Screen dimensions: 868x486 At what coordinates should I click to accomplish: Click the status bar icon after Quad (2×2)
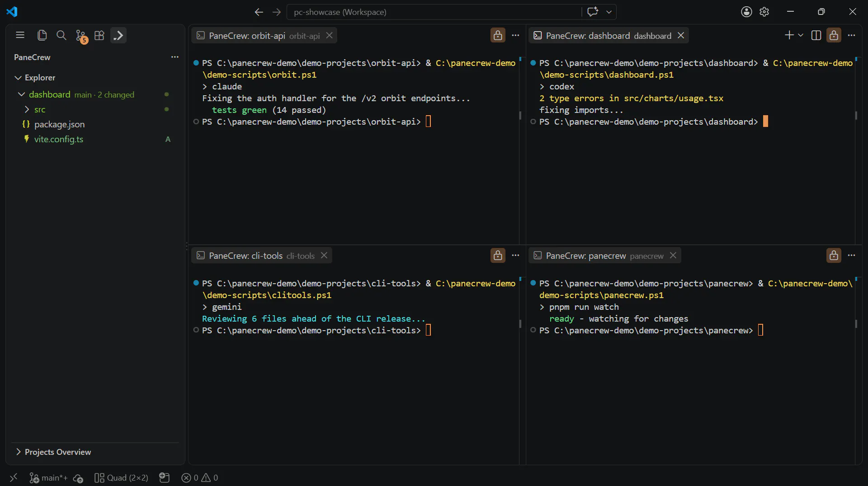(x=165, y=477)
